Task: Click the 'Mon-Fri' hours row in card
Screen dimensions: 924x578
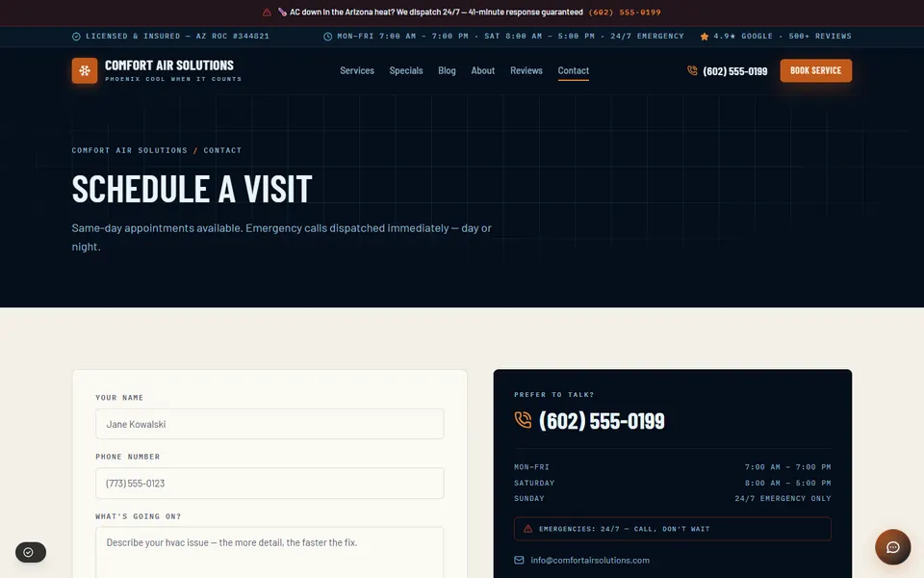Action: (x=673, y=467)
